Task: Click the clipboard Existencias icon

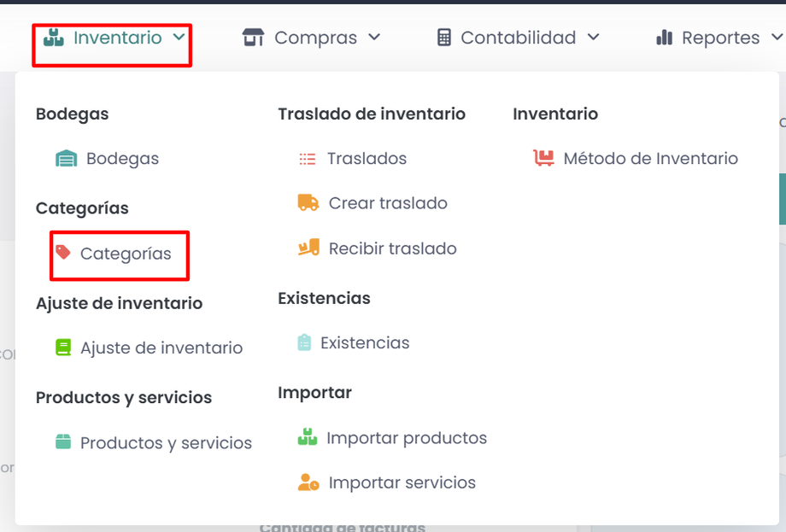Action: pos(304,342)
